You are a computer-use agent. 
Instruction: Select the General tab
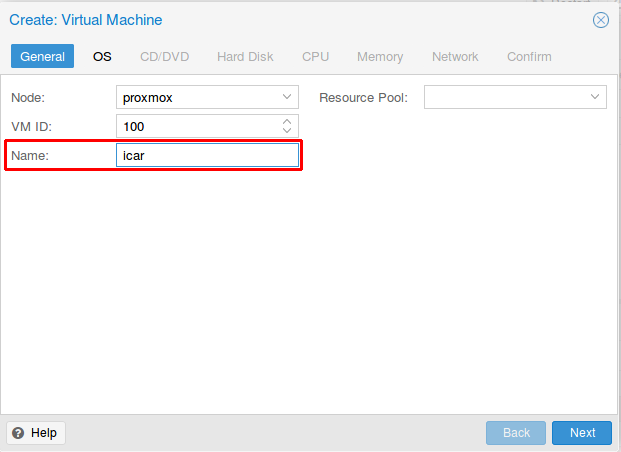point(42,56)
